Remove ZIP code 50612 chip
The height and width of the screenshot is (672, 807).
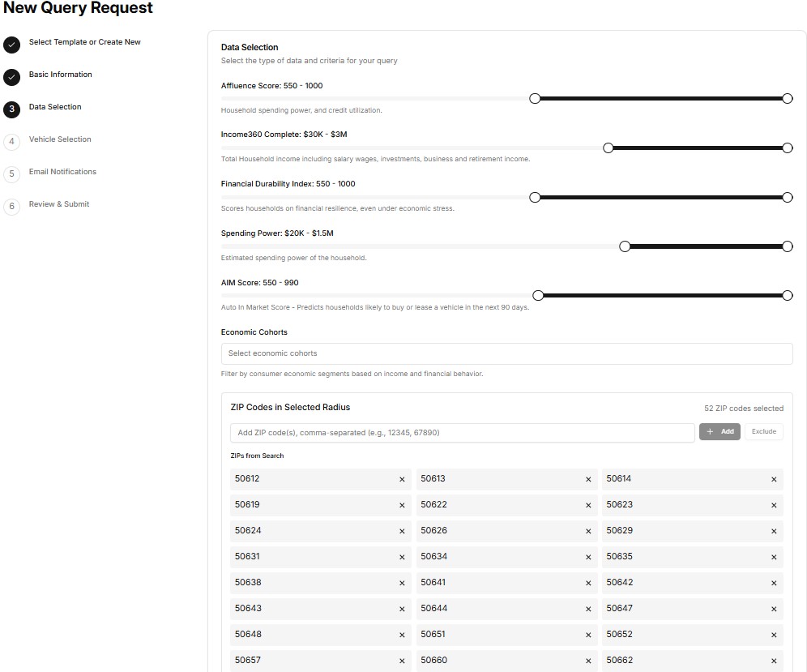[x=402, y=479]
